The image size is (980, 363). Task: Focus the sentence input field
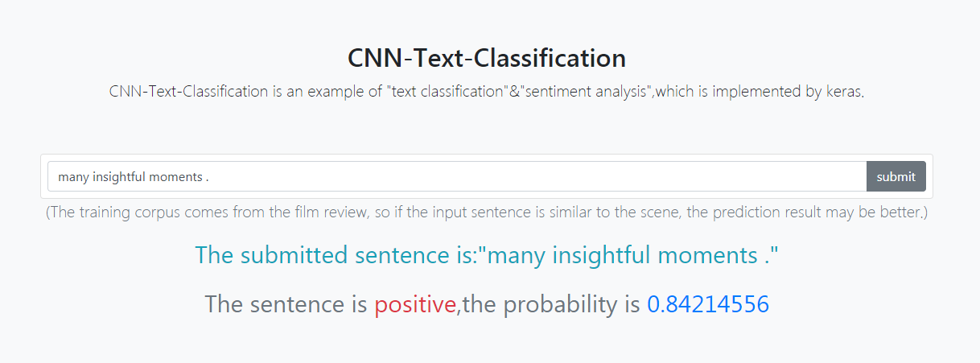[x=457, y=176]
